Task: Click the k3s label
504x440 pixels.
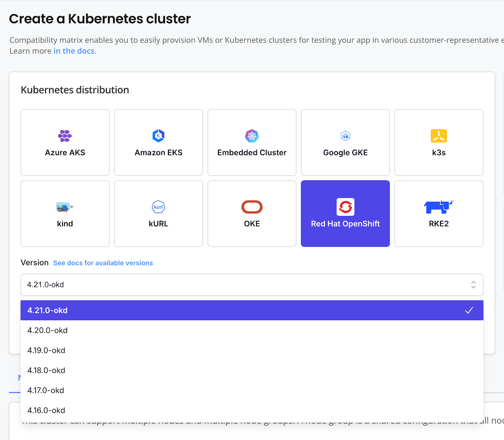Action: pyautogui.click(x=439, y=153)
